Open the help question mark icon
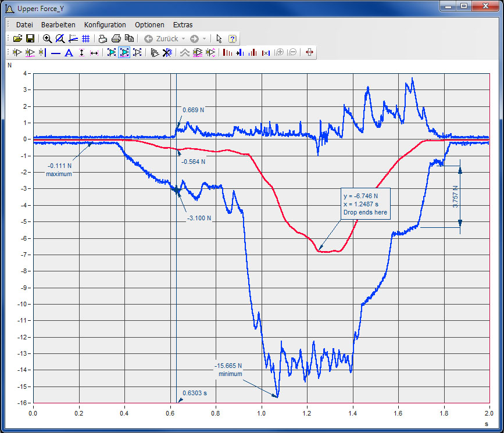Image resolution: width=504 pixels, height=433 pixels. click(x=233, y=39)
